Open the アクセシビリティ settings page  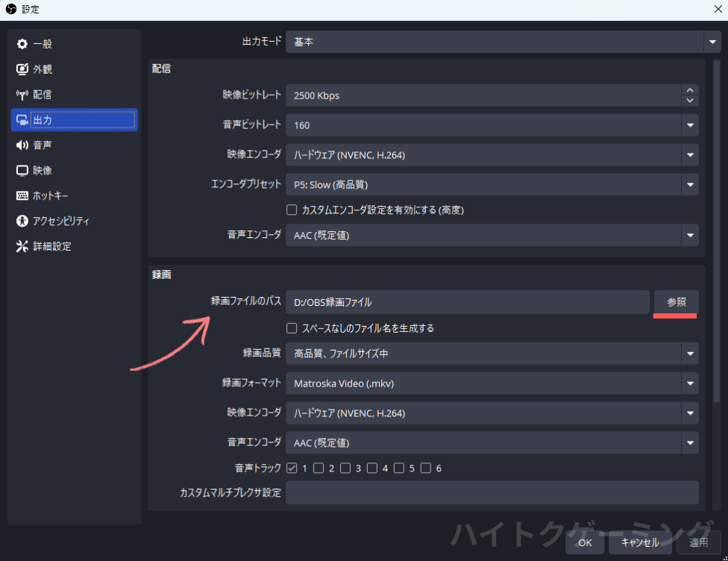point(75,221)
